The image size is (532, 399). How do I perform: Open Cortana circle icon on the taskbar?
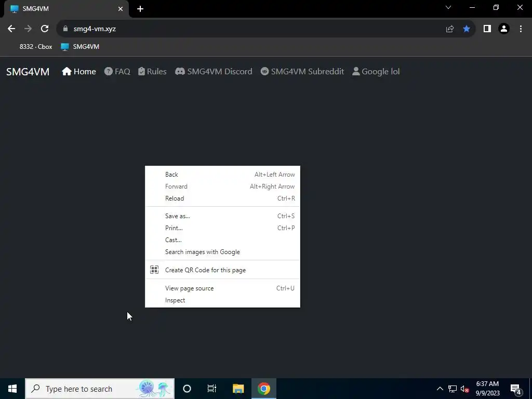click(187, 389)
